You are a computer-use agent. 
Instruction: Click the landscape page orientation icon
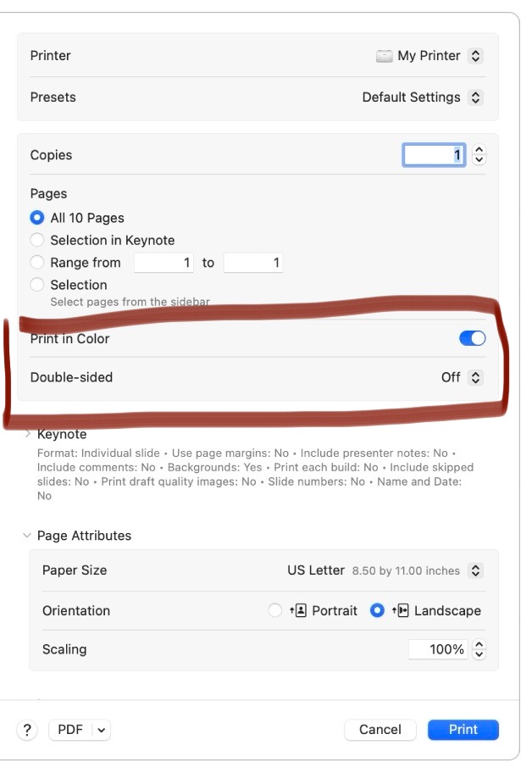[x=402, y=610]
